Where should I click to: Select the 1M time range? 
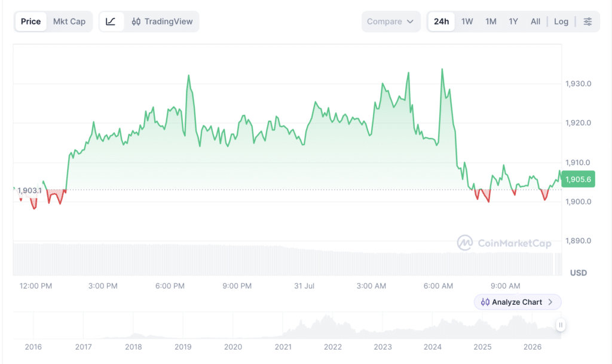[491, 22]
